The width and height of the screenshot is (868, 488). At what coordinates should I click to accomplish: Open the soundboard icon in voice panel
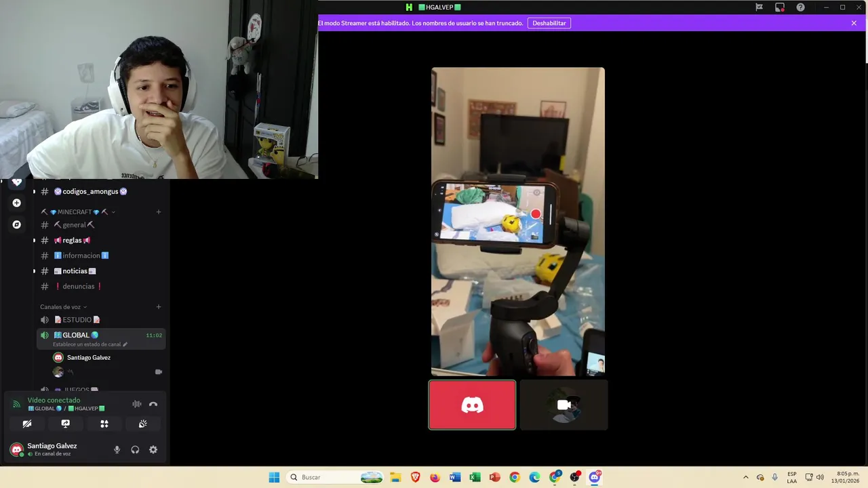[143, 424]
